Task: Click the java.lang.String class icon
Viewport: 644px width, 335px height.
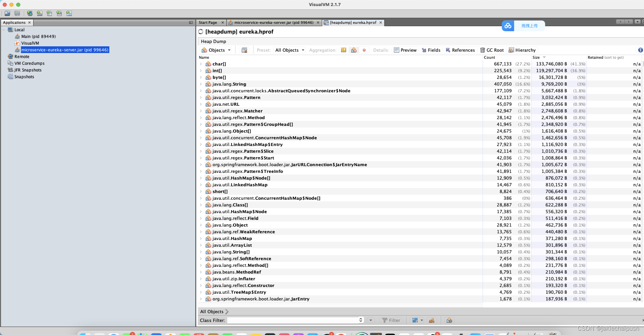Action: [x=208, y=84]
